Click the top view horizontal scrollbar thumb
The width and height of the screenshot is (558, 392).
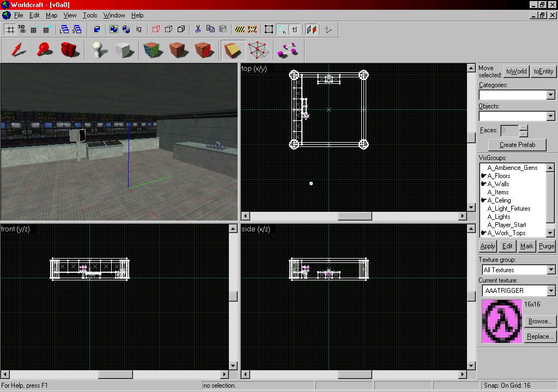pyautogui.click(x=355, y=216)
